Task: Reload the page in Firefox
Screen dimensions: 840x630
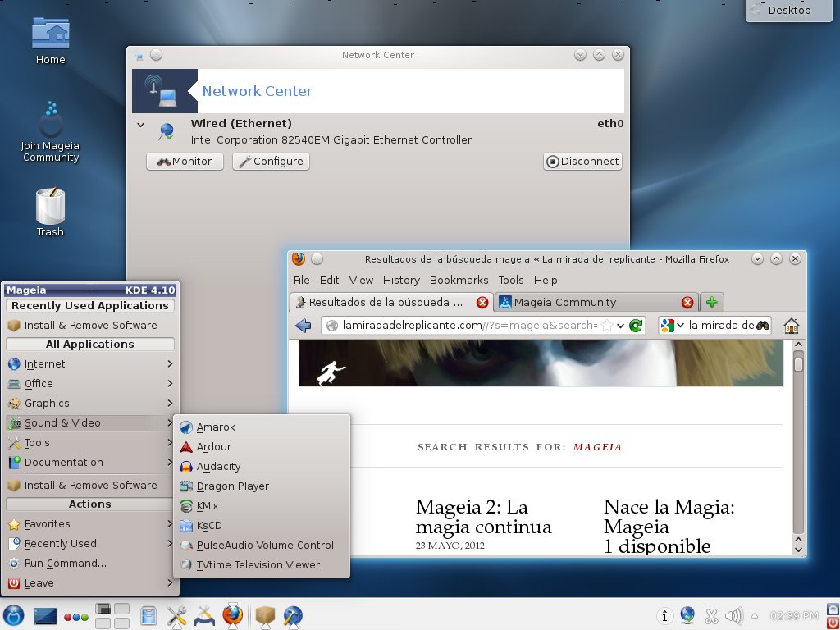Action: coord(636,325)
